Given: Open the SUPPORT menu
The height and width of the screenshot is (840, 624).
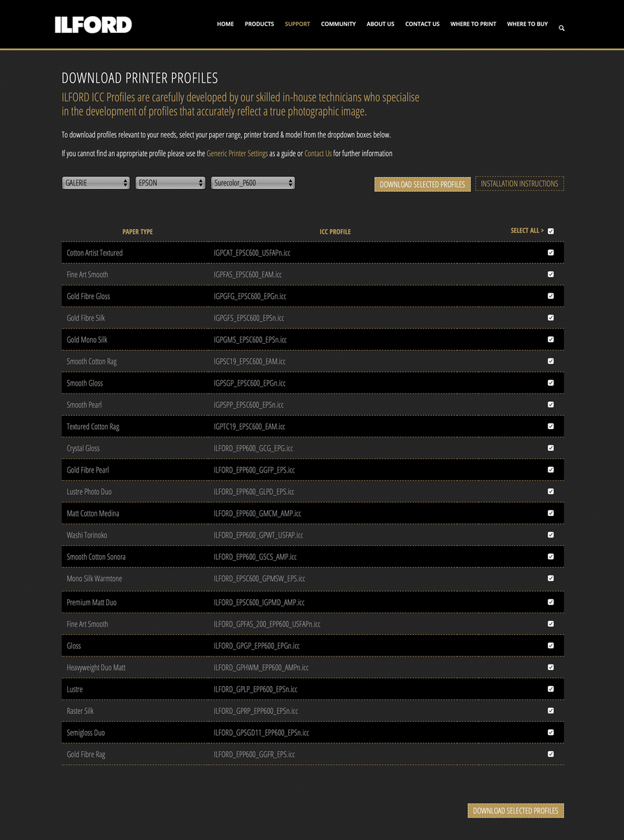Looking at the screenshot, I should coord(297,24).
